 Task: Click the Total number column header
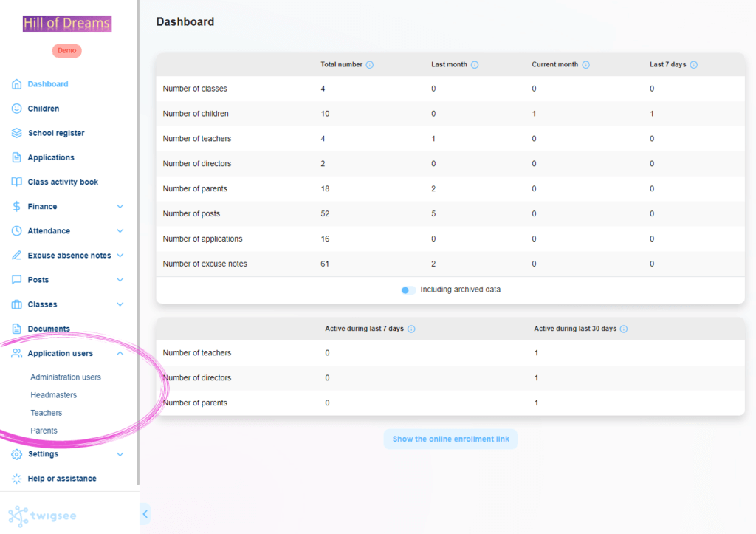pos(341,65)
